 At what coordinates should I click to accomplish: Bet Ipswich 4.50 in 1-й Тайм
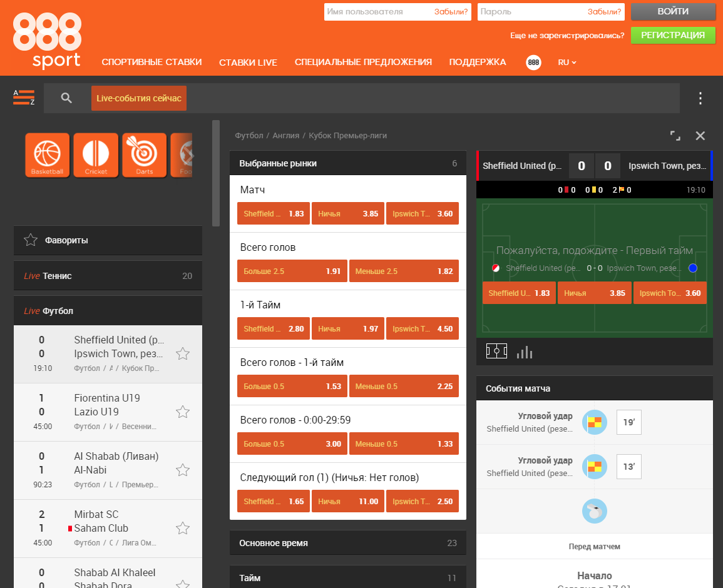coord(423,328)
